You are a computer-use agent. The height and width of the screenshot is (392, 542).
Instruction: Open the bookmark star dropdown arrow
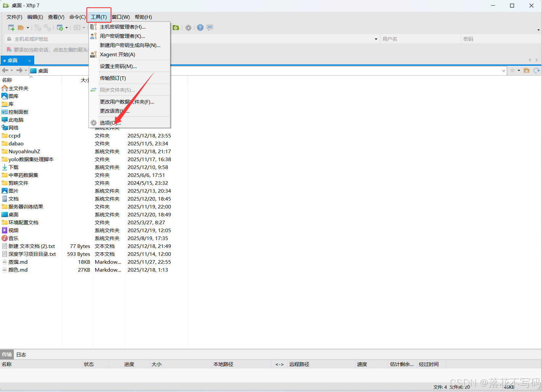coord(519,70)
